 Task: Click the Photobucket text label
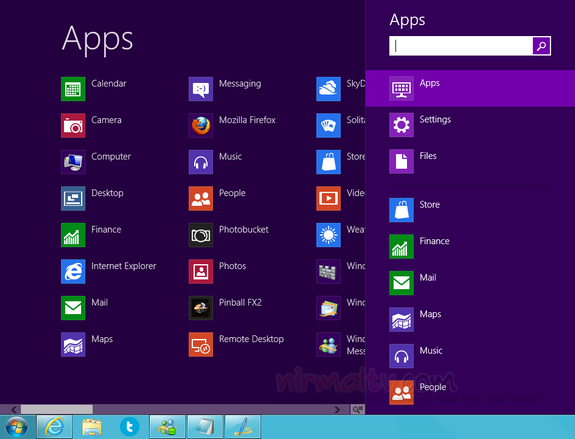pyautogui.click(x=243, y=230)
